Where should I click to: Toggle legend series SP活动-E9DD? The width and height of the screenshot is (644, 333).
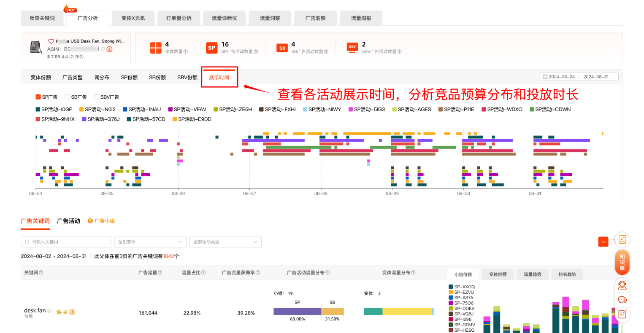[x=192, y=119]
